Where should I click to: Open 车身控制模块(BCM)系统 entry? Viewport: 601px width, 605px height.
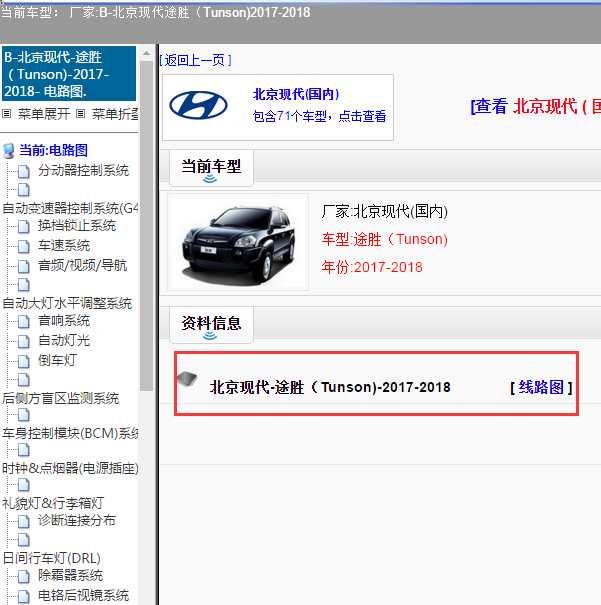click(x=70, y=433)
